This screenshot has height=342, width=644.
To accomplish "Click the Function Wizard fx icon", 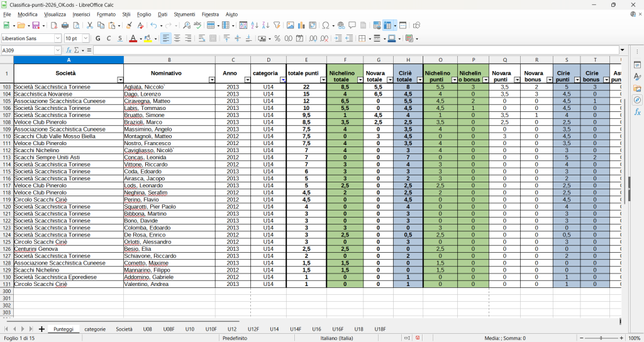I will click(x=69, y=50).
